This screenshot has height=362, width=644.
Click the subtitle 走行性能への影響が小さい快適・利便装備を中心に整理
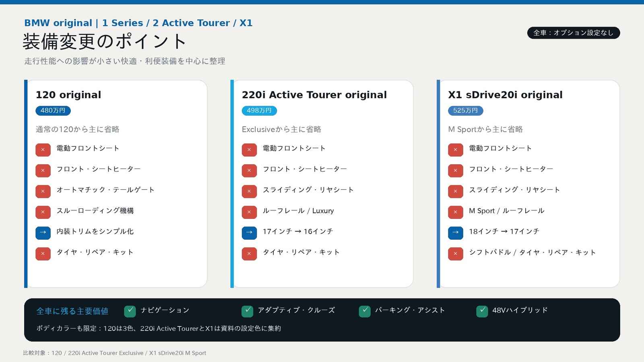125,61
